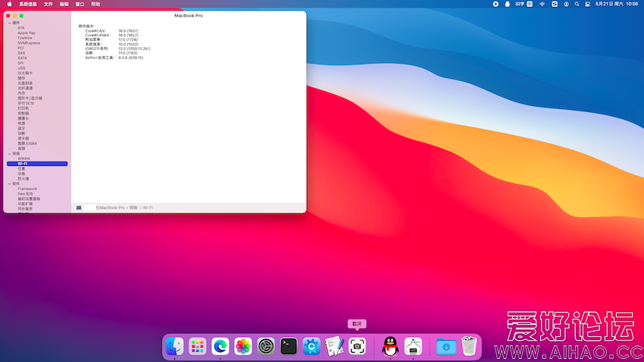
Task: Select USB in the sidebar
Action: (21, 68)
